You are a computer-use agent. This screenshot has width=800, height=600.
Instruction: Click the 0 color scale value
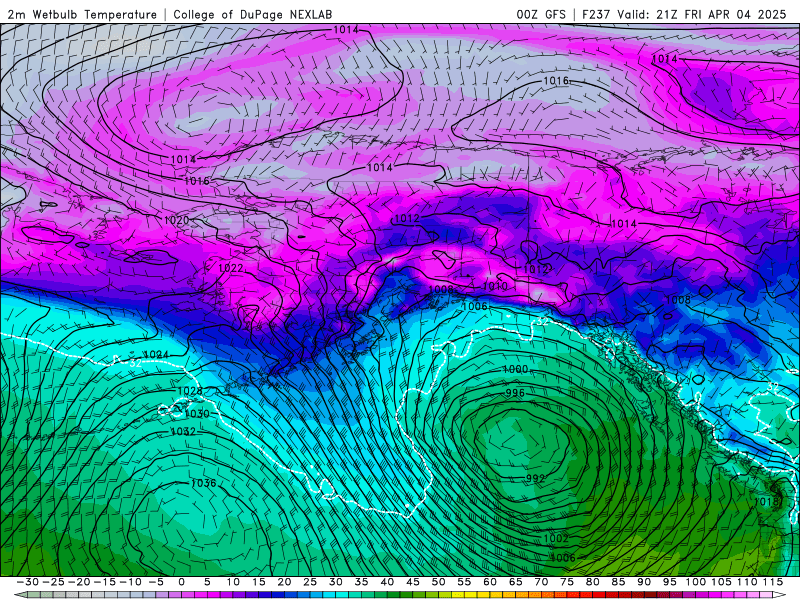click(x=182, y=582)
